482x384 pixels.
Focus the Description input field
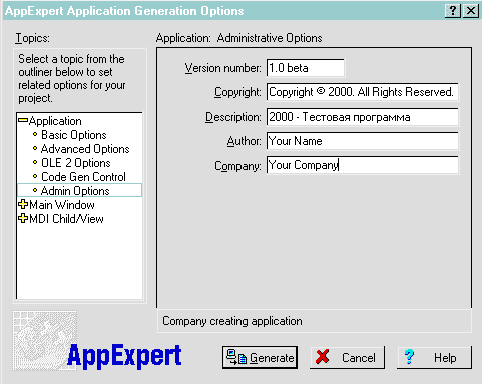363,117
